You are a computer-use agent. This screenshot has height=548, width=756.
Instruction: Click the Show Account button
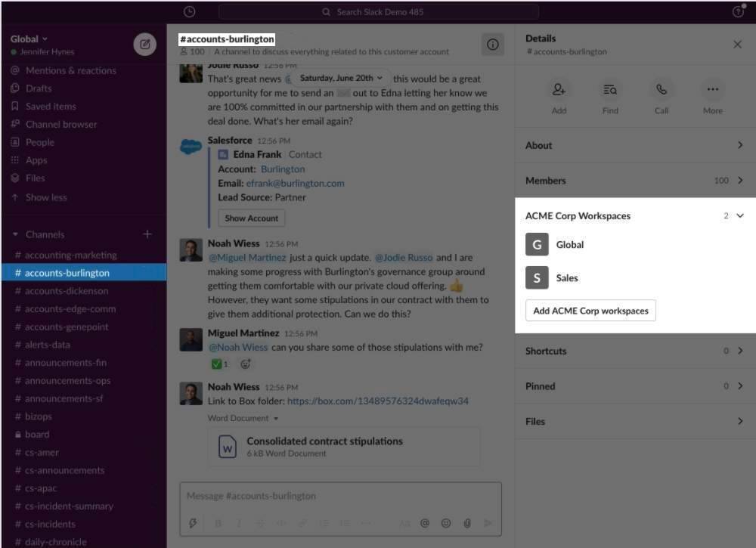(251, 218)
